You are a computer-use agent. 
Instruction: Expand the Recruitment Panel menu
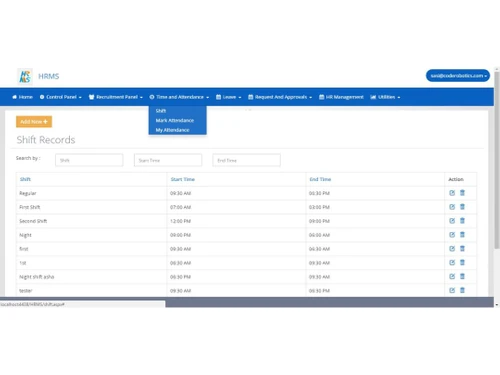tap(116, 97)
